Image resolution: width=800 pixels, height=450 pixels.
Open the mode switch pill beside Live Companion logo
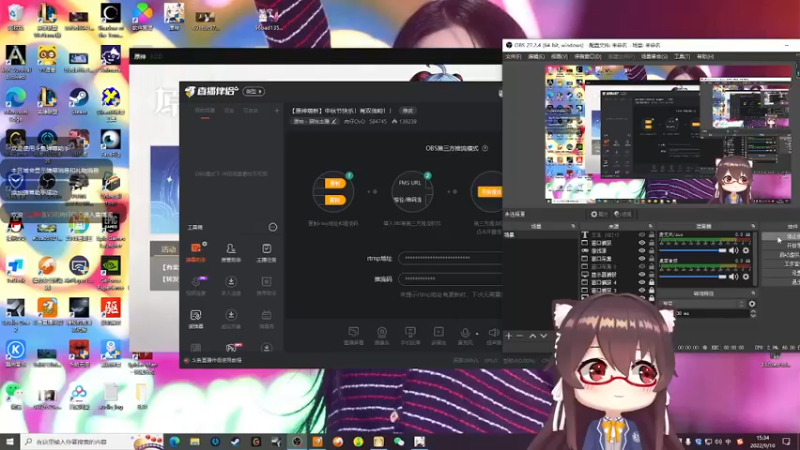point(254,91)
